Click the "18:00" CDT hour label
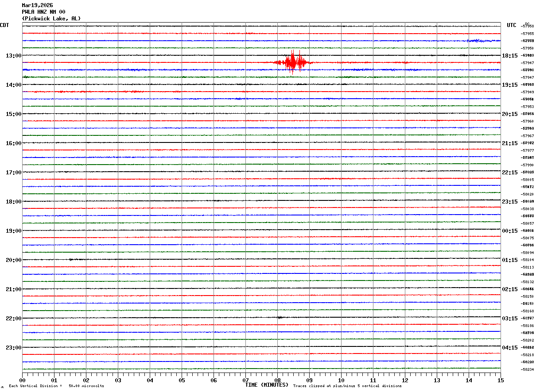Viewport: 536px width, 392px height. tap(13, 202)
